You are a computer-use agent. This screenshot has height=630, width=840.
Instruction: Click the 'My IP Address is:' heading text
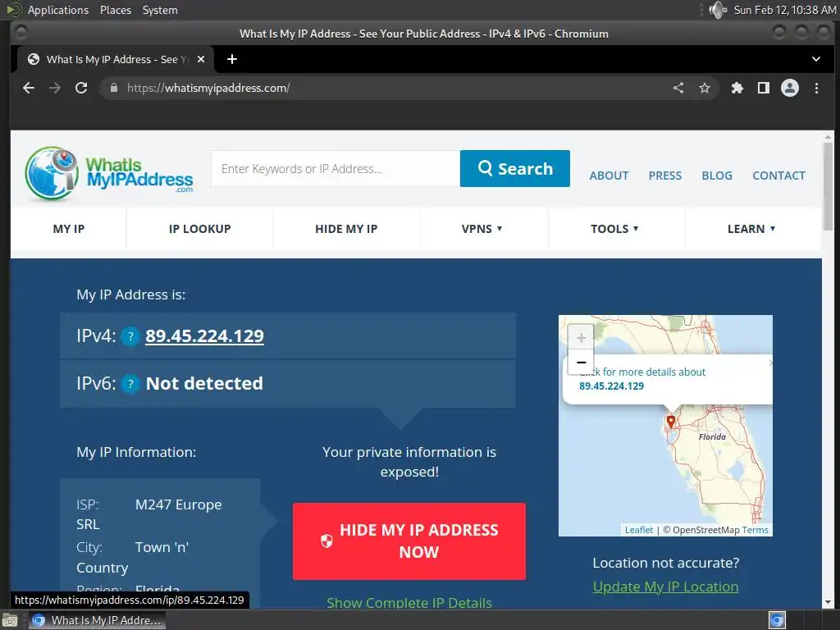(130, 294)
